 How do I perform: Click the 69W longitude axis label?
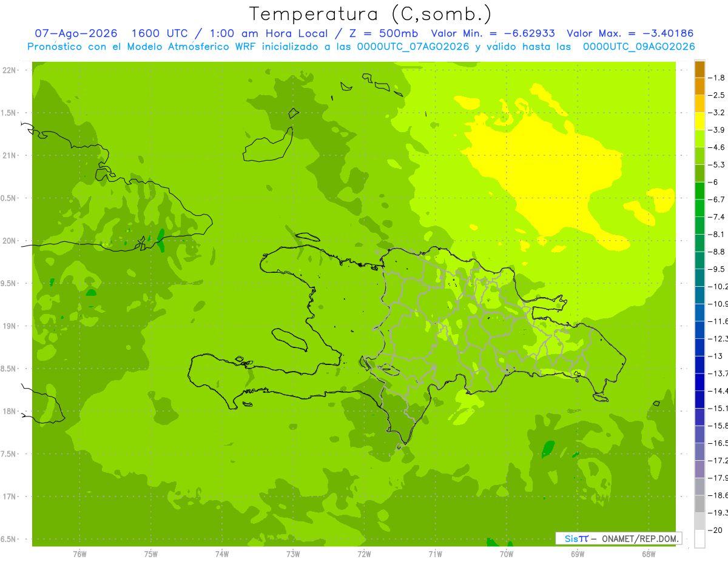pyautogui.click(x=578, y=554)
